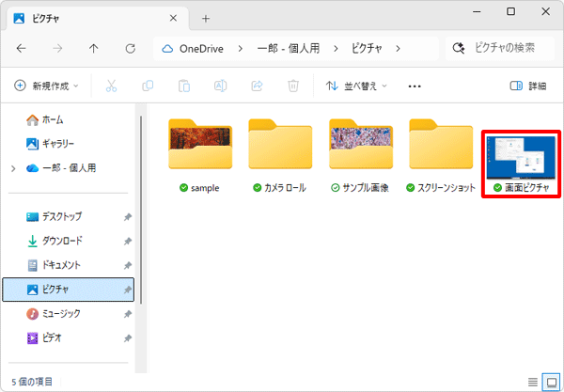This screenshot has width=564, height=392.
Task: Open the 並べ替え sort dropdown
Action: click(x=356, y=86)
